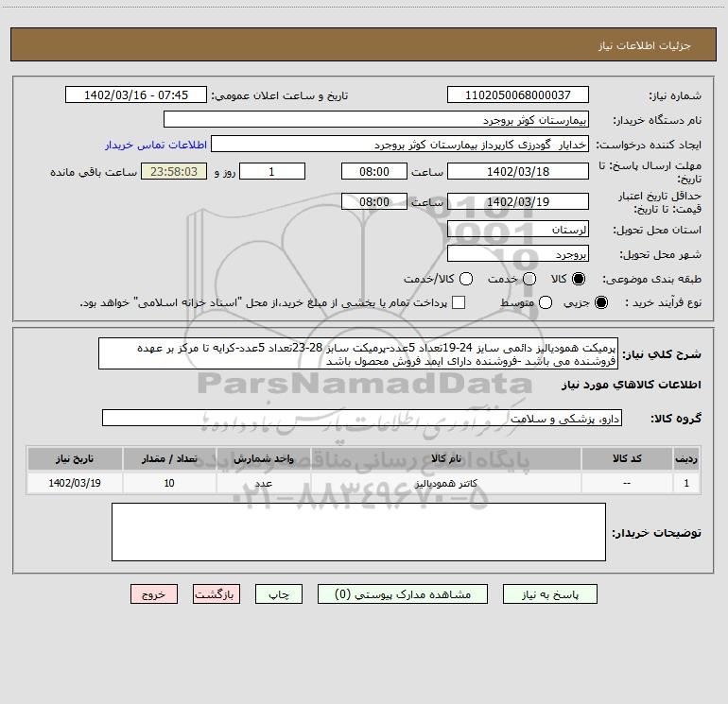This screenshot has width=728, height=704.
Task: Click the چاپ print button
Action: pos(279,594)
